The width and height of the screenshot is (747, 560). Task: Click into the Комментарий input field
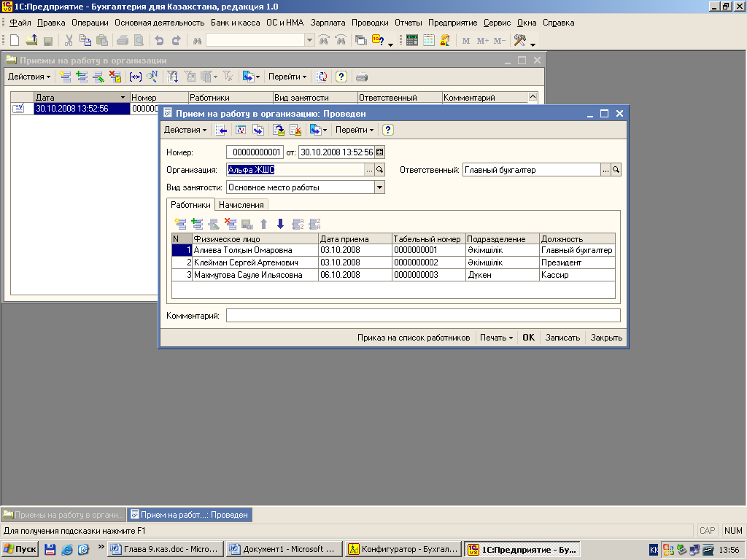click(423, 316)
